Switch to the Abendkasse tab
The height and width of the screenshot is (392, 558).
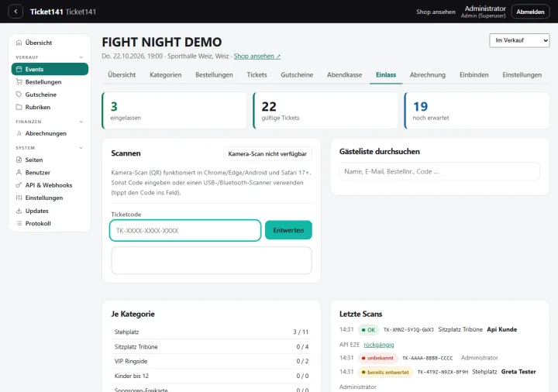tap(344, 75)
